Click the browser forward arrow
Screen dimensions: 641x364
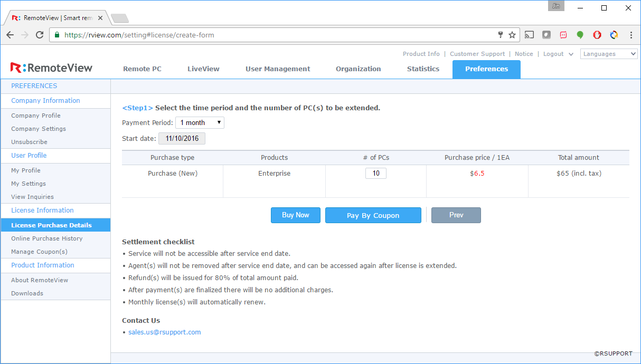pos(25,35)
